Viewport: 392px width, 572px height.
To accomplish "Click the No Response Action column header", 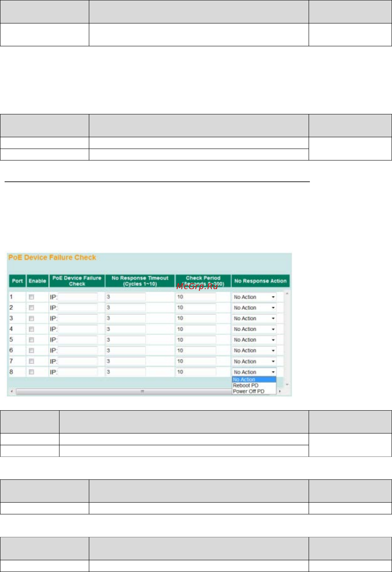I will 260,281.
